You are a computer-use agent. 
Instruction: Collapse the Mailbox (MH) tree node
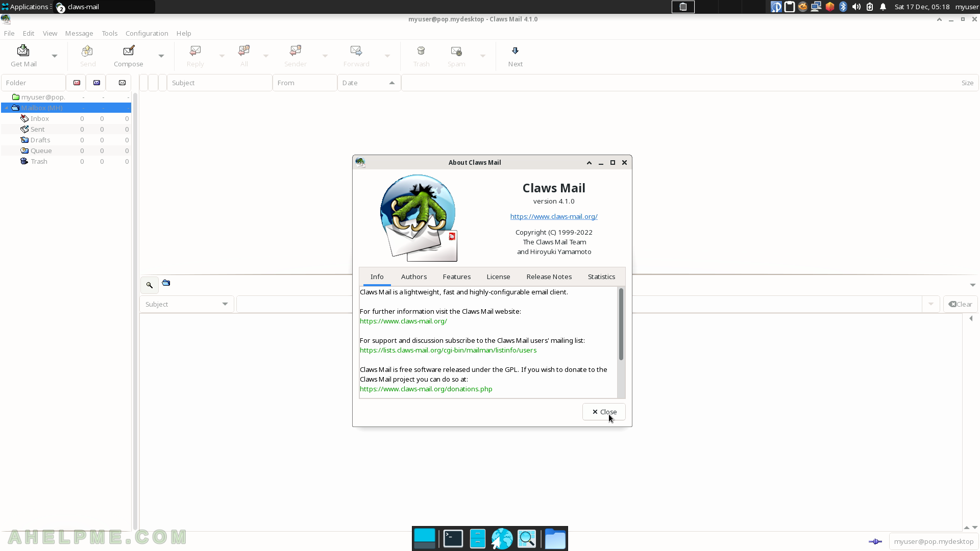point(7,108)
